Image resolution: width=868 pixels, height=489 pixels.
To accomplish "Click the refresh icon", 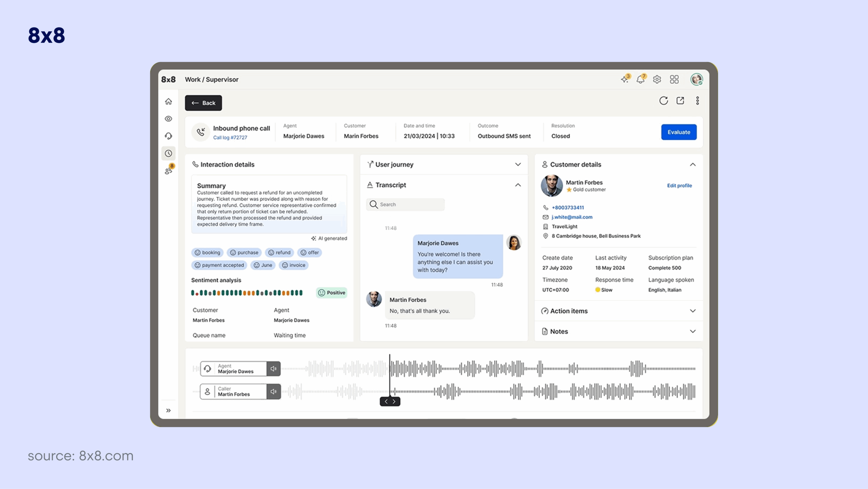I will click(664, 101).
